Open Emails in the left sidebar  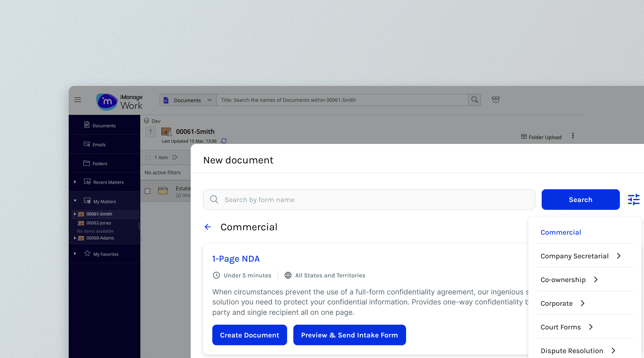pos(99,145)
